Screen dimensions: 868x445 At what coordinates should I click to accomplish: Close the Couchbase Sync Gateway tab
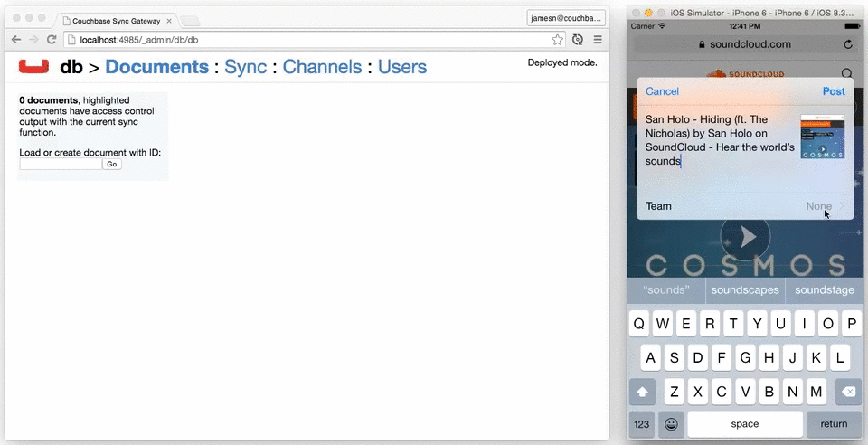pyautogui.click(x=169, y=21)
